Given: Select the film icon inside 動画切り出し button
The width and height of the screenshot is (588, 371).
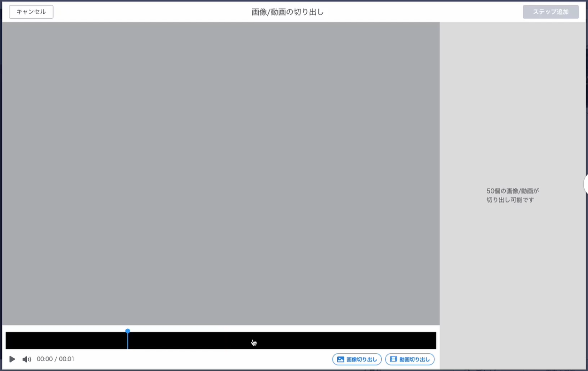Looking at the screenshot, I should coord(395,359).
